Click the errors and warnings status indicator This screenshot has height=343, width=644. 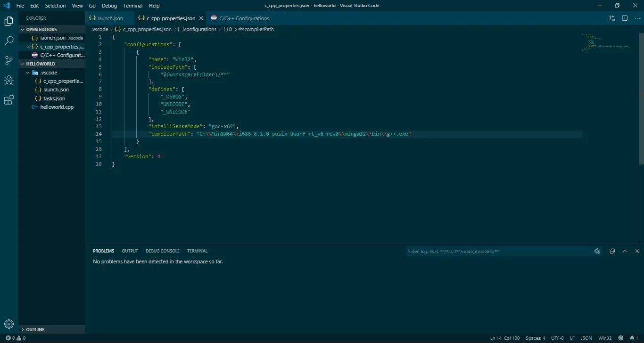click(16, 338)
